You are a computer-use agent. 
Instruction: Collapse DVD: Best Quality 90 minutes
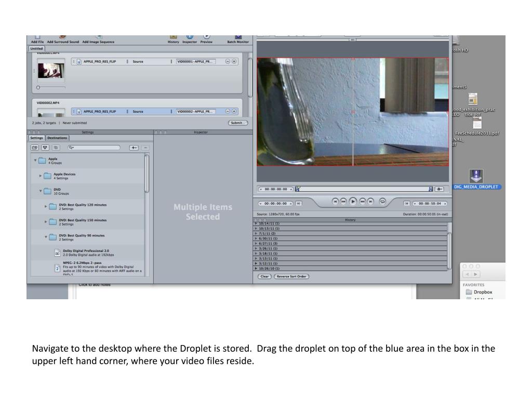coord(46,237)
